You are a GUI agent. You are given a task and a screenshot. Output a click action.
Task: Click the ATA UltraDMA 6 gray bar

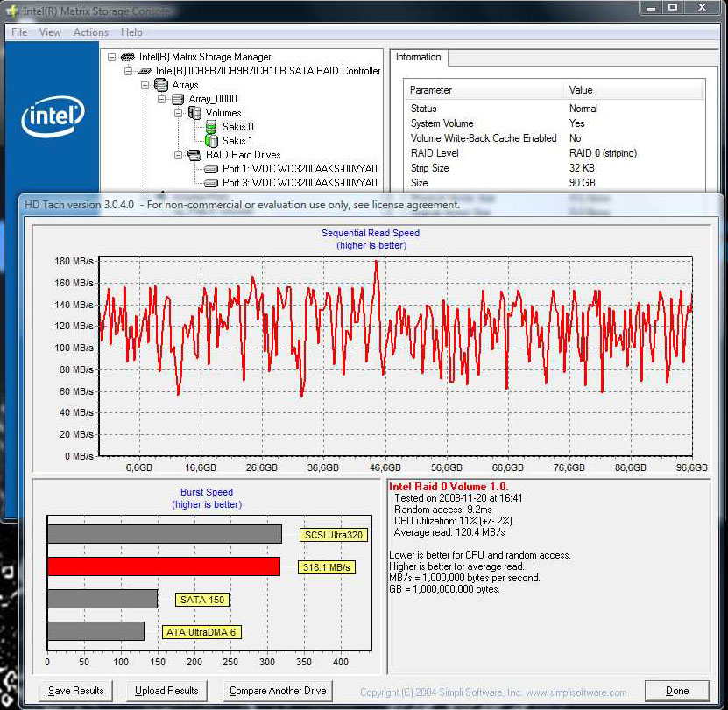pos(96,631)
